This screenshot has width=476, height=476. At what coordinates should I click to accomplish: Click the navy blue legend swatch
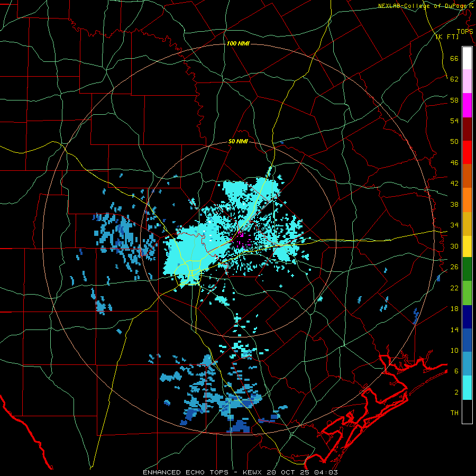click(x=467, y=317)
